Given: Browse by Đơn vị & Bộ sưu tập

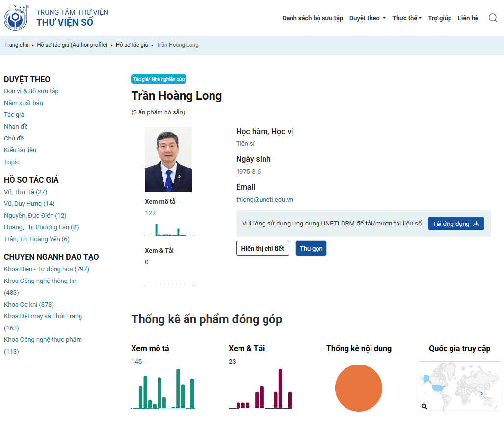Looking at the screenshot, I should [x=31, y=91].
